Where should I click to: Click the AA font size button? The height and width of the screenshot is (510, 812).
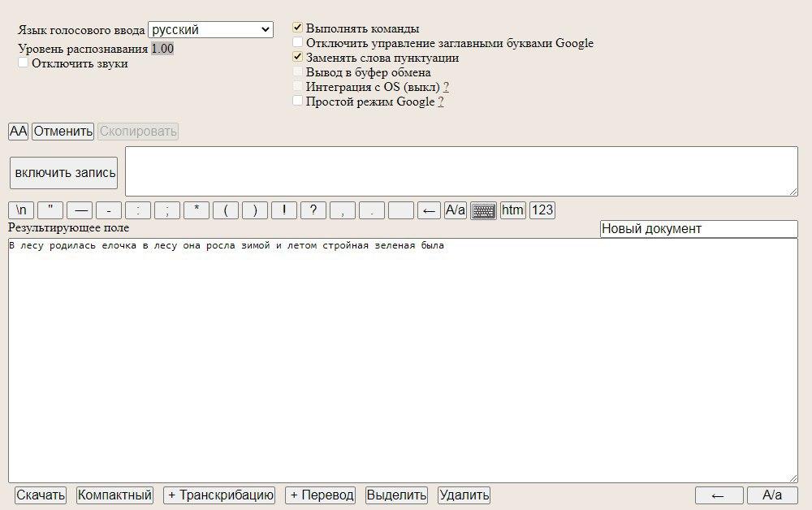(18, 132)
